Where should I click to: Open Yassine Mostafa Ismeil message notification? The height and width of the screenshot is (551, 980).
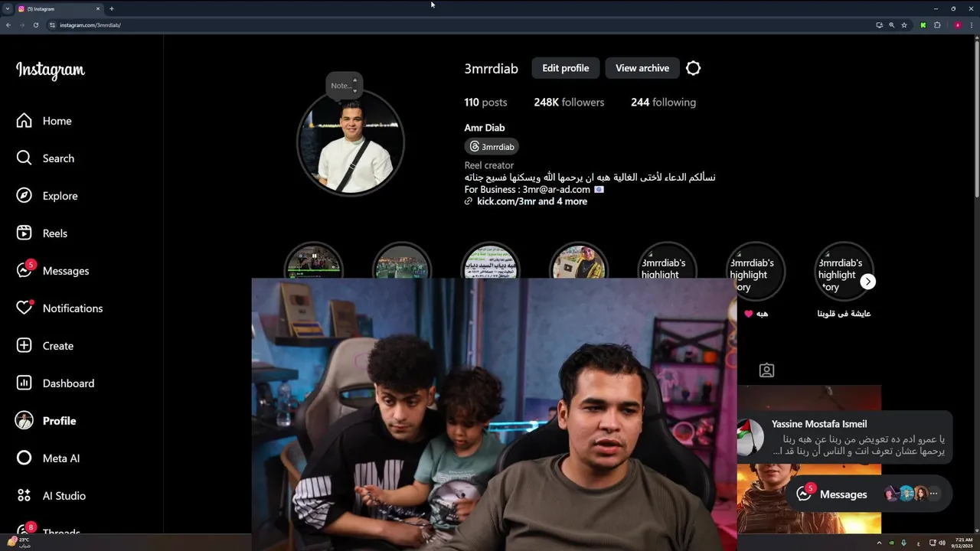coord(844,438)
